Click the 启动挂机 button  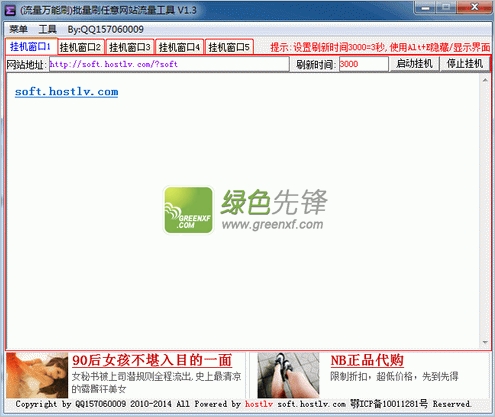(x=414, y=64)
